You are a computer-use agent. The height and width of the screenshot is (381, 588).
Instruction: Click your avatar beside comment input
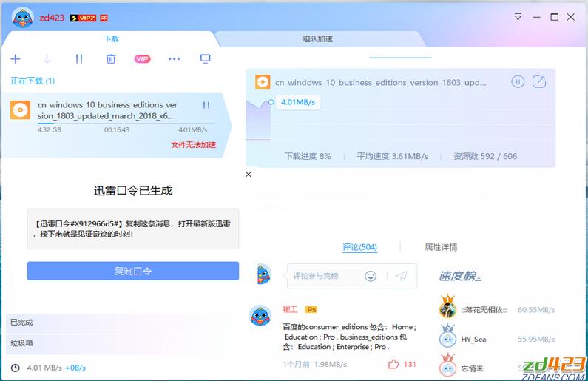coord(264,274)
